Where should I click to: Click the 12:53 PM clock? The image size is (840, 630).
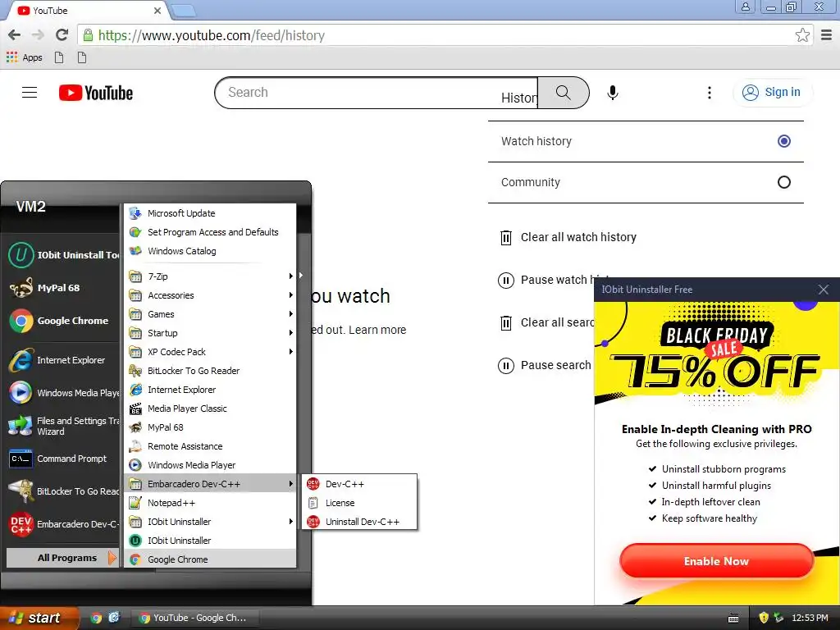point(810,618)
